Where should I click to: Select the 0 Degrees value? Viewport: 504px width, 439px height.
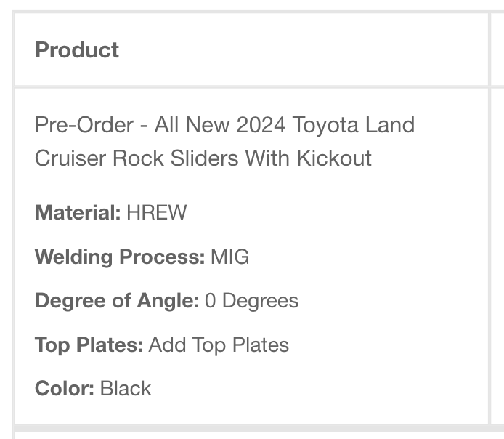tap(252, 301)
